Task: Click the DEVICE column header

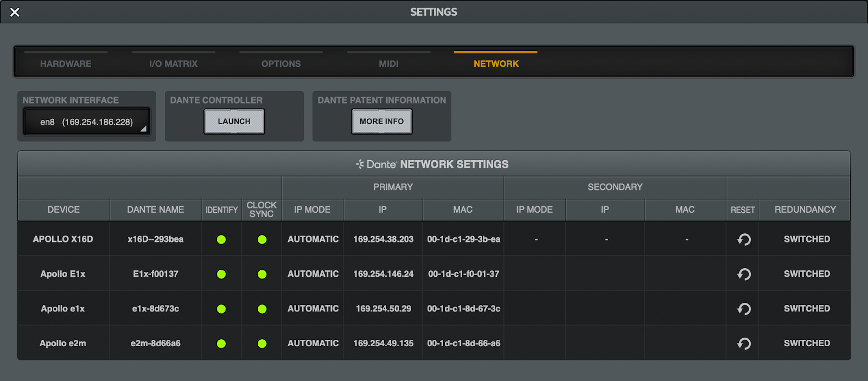Action: (63, 209)
